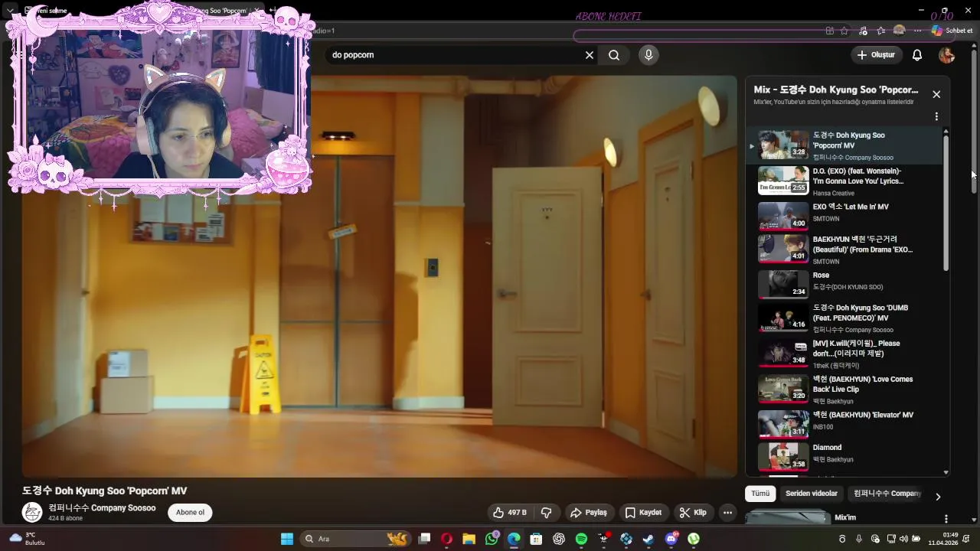Select the Tümü filter chip
The width and height of the screenshot is (980, 551).
pyautogui.click(x=760, y=494)
